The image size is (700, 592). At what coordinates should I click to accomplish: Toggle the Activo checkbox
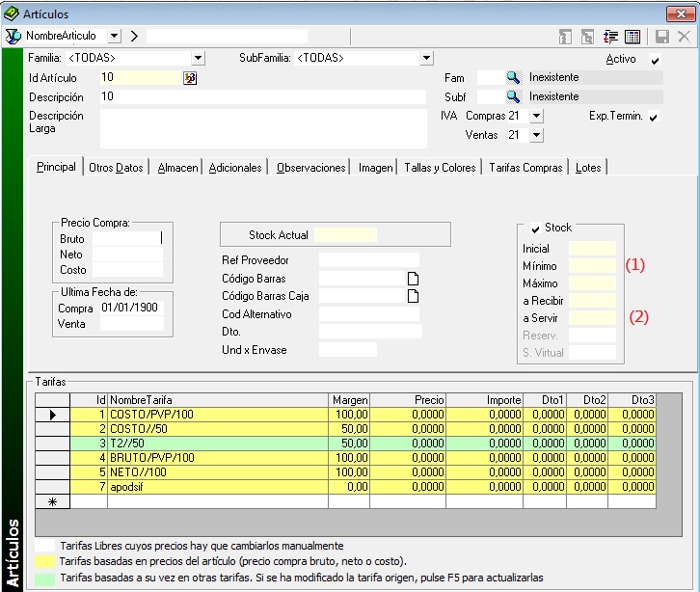(655, 60)
